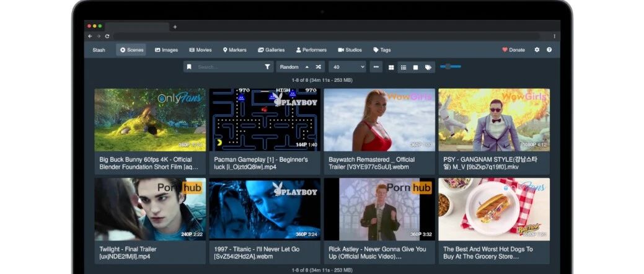Open the Twilight Final Trailer thumbnail
The height and width of the screenshot is (274, 644).
tap(150, 209)
